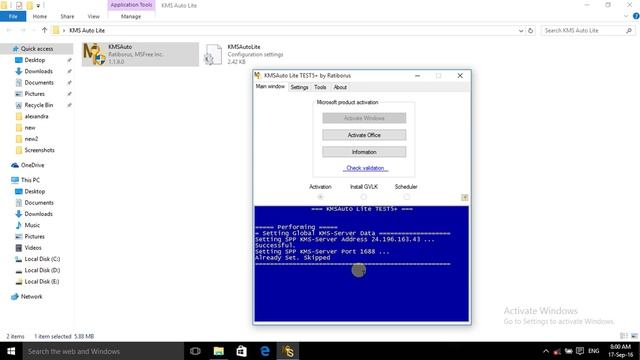Open the Tools tab in KMSAuto Lite
The image size is (640, 360).
point(320,87)
